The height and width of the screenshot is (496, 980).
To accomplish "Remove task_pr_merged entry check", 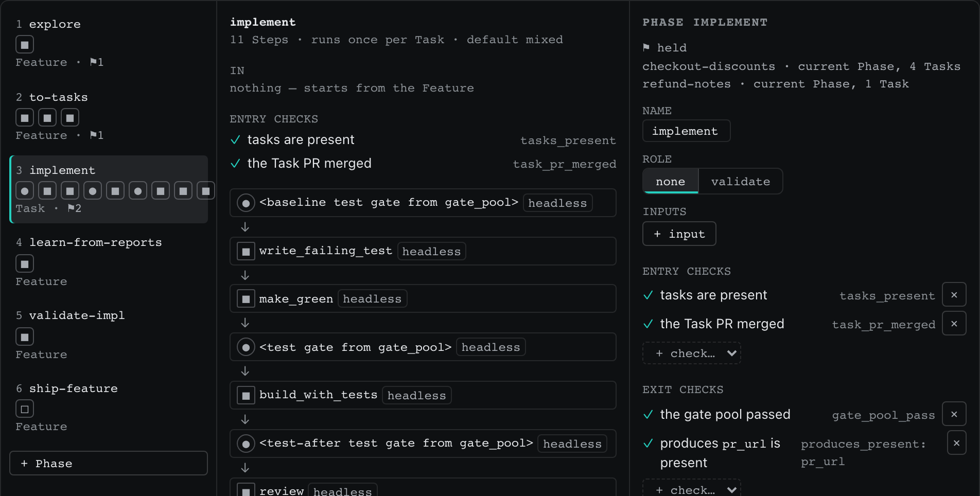I will (x=954, y=324).
